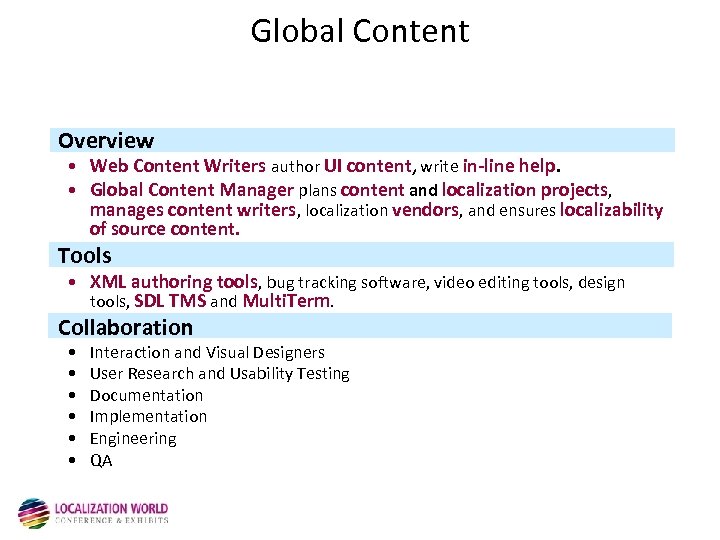720x540 pixels.
Task: Click 'manages content writers' text
Action: coord(193,210)
